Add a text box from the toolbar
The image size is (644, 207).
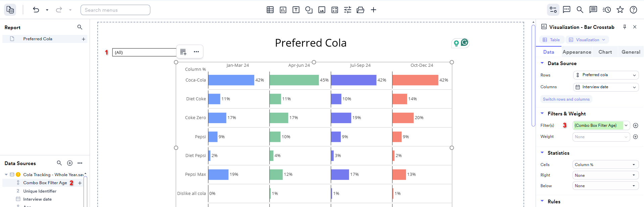pos(296,10)
